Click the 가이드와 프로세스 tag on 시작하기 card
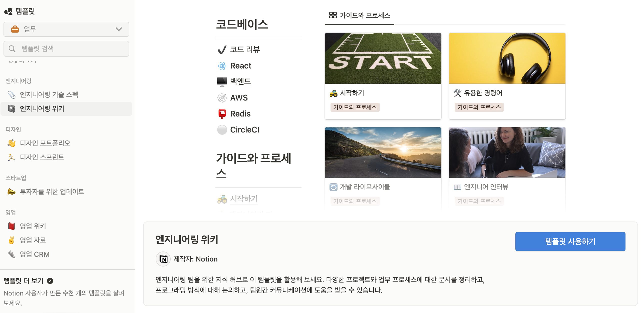 pyautogui.click(x=355, y=107)
